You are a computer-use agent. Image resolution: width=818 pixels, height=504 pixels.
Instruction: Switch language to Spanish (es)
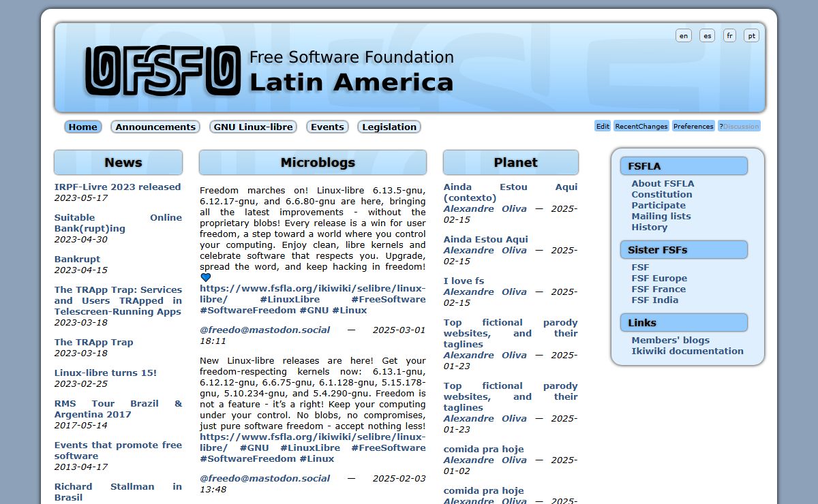tap(707, 35)
